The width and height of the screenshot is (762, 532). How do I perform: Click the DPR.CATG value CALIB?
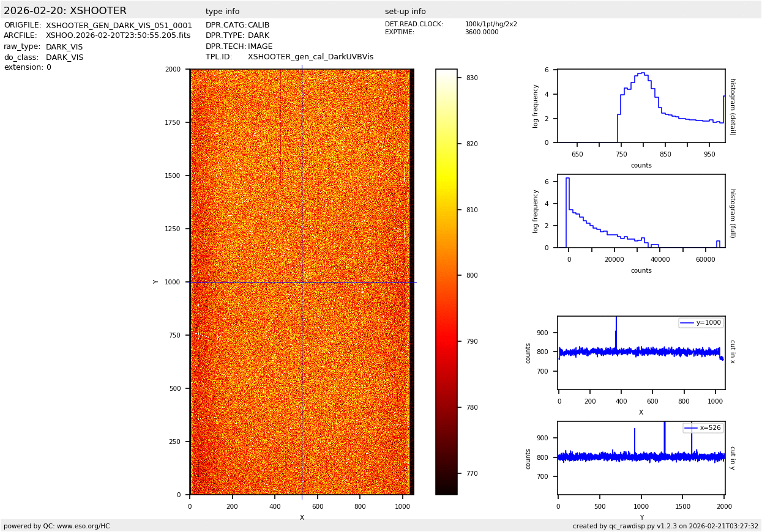tap(258, 26)
